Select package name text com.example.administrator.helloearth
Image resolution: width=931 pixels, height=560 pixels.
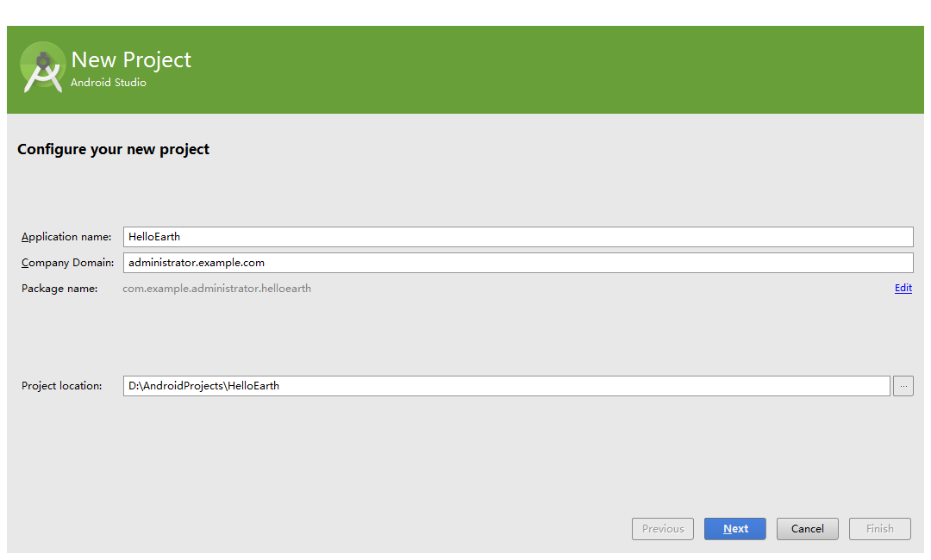pyautogui.click(x=216, y=289)
